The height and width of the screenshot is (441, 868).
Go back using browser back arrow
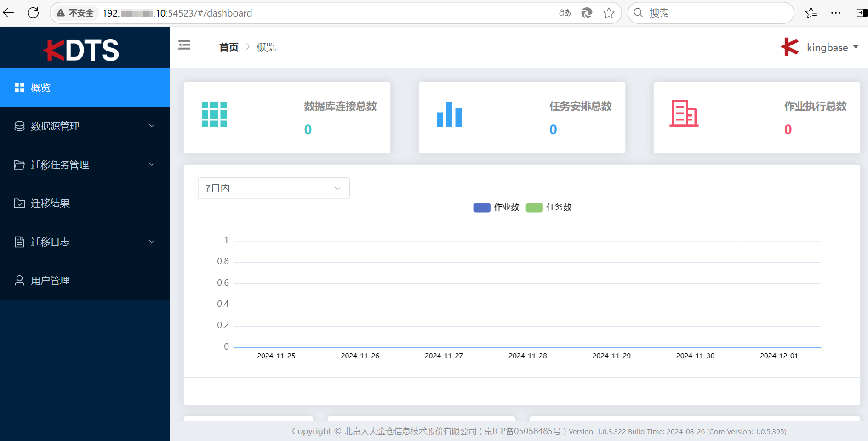click(x=9, y=13)
